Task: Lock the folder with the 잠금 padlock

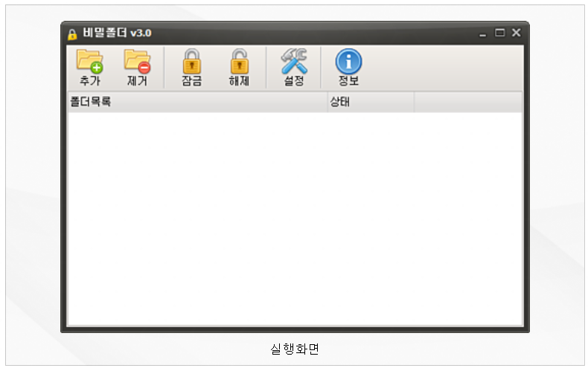Action: 191,67
